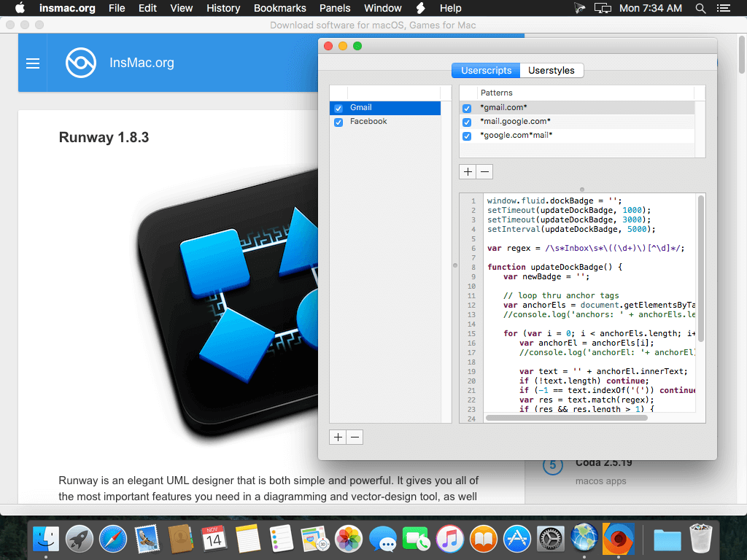Open the History menu
The image size is (747, 560).
223,8
